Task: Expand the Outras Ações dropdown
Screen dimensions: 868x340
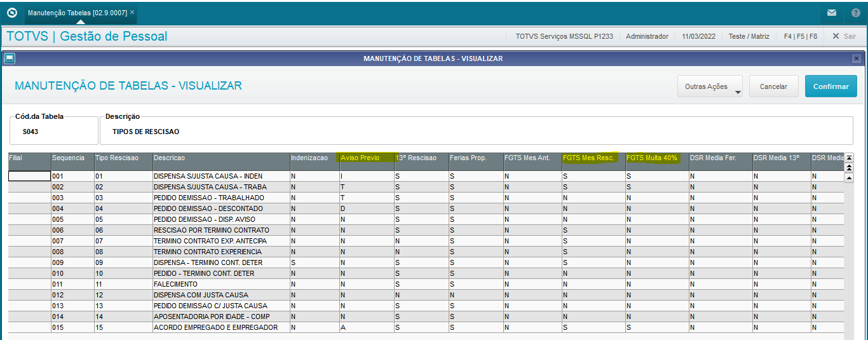Action: tap(710, 86)
